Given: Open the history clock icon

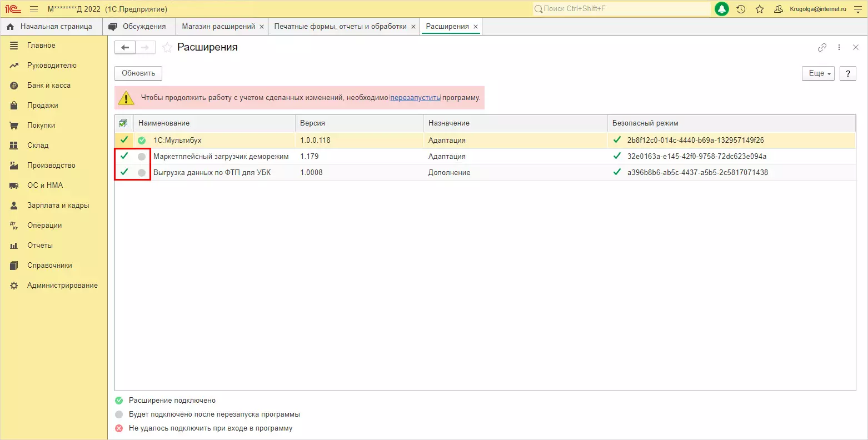Looking at the screenshot, I should click(741, 9).
